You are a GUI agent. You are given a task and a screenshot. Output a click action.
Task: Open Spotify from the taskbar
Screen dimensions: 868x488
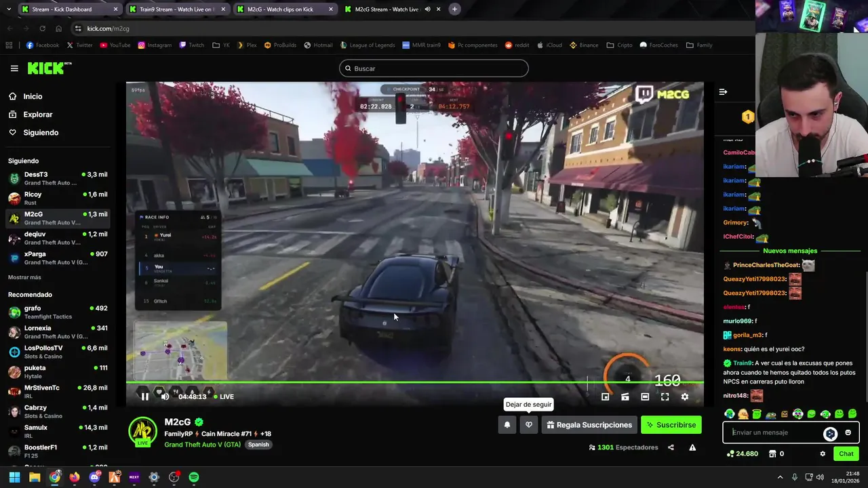pos(194,477)
